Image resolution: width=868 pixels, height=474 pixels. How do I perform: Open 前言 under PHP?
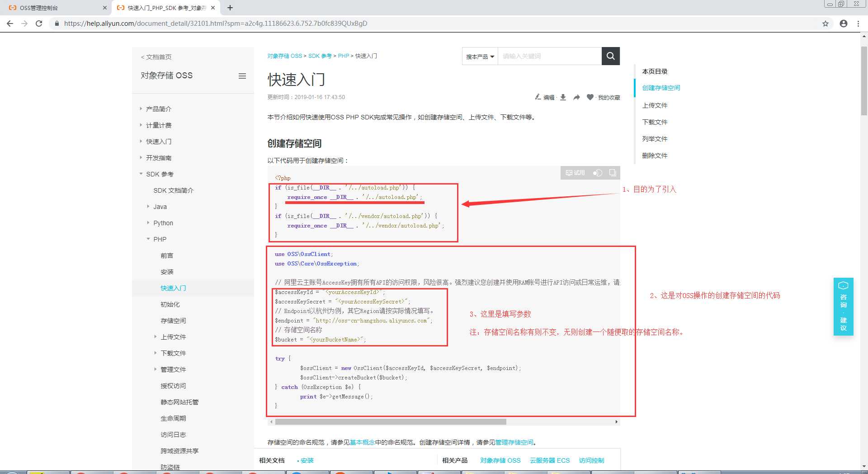coord(167,256)
